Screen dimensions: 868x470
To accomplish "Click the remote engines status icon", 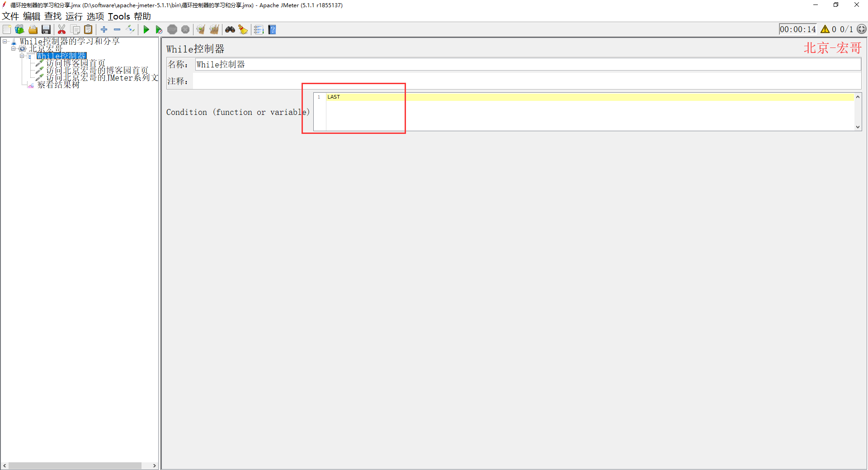I will 862,29.
